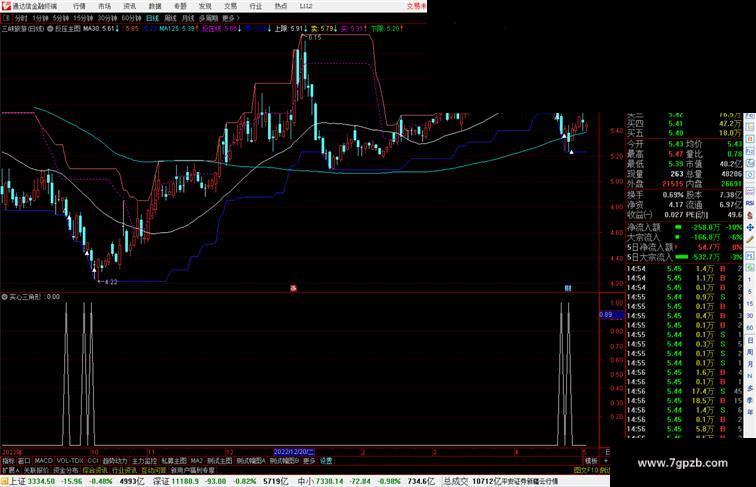Image resolution: width=756 pixels, height=487 pixels.
Task: Open the 互动问答 tab
Action: point(154,470)
